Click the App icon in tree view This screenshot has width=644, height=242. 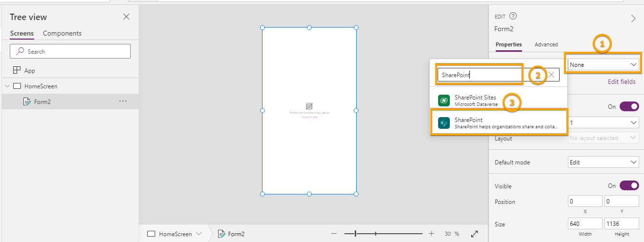pos(17,70)
